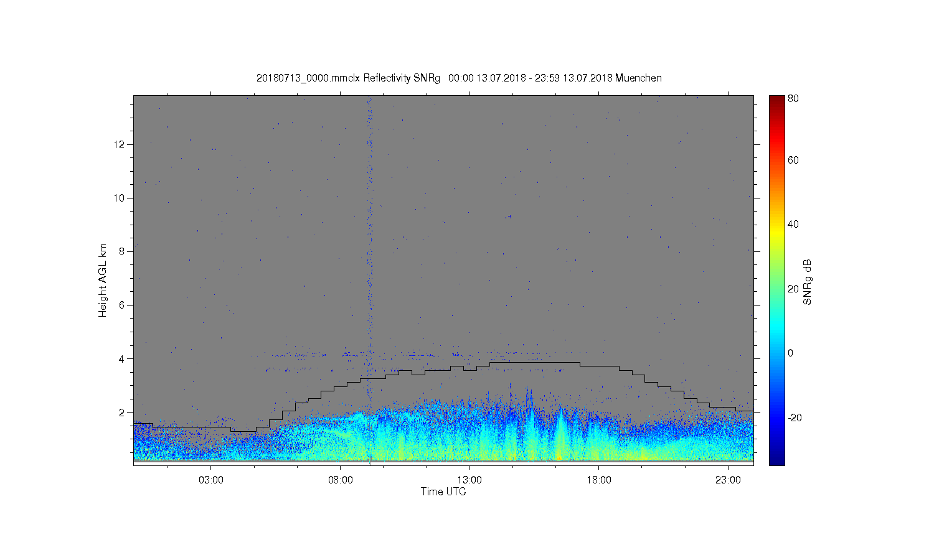Click the plot title mentioning Muenchen
The width and height of the screenshot is (934, 560).
click(x=459, y=78)
